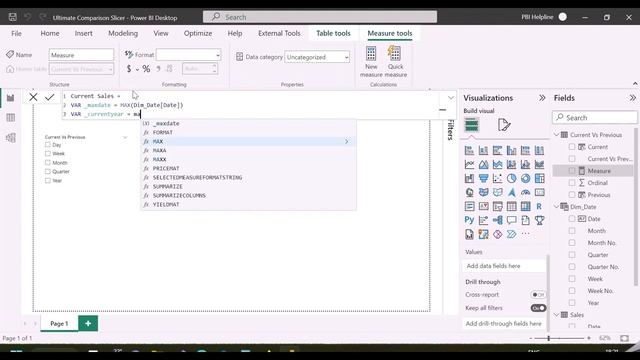Select the Gauge visual
The width and height of the screenshot is (640, 360).
click(x=525, y=192)
